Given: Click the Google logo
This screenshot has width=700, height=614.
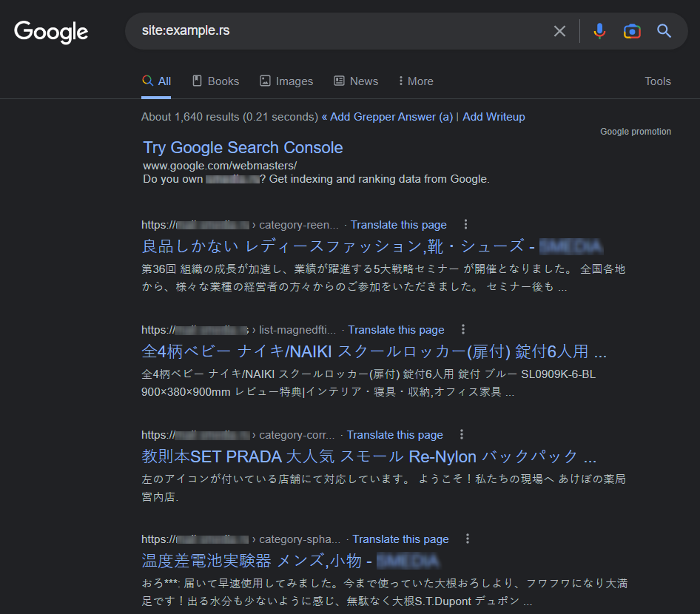Looking at the screenshot, I should 51,31.
